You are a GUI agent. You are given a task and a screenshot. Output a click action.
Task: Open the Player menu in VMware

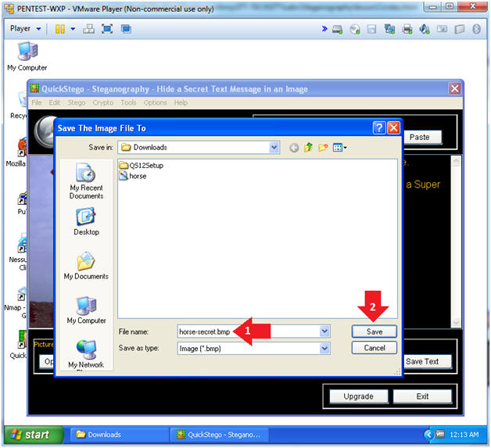pos(25,28)
